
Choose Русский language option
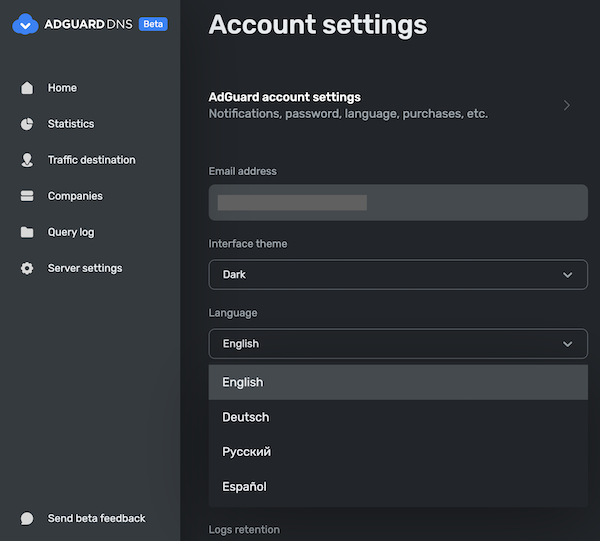pos(398,452)
